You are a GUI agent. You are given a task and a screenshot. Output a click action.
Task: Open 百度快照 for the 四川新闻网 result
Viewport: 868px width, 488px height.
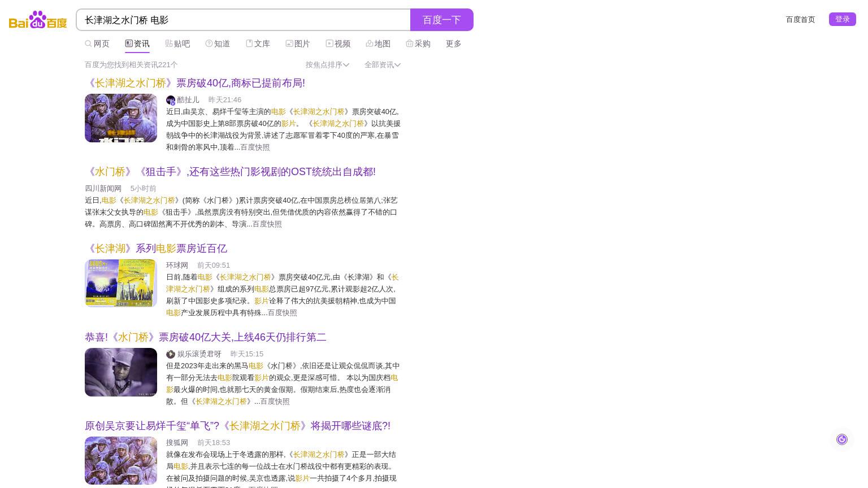point(267,224)
